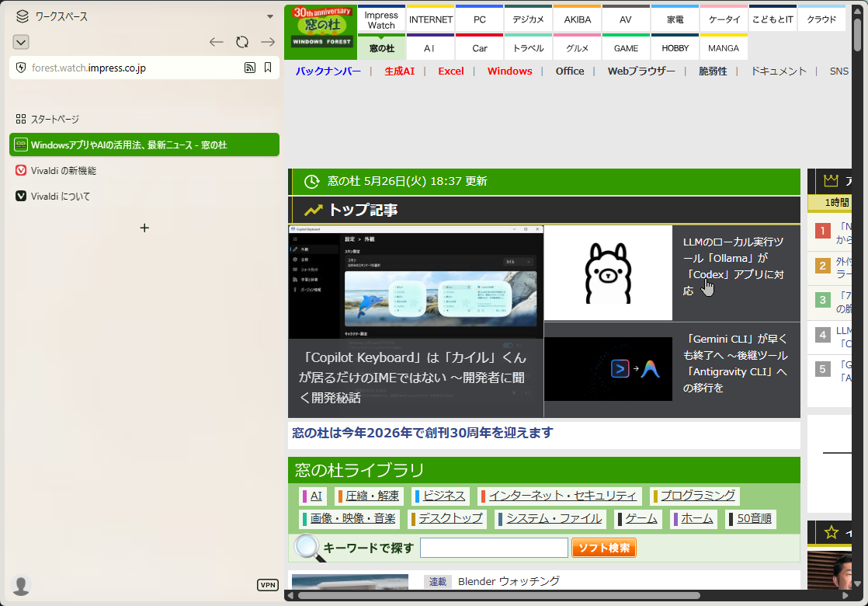The height and width of the screenshot is (606, 868).
Task: Open the GAME site tab
Action: [626, 47]
